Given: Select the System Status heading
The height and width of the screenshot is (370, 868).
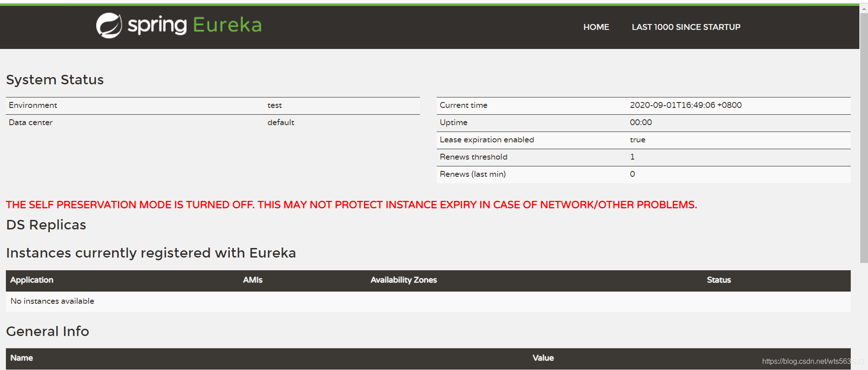Looking at the screenshot, I should coord(55,80).
